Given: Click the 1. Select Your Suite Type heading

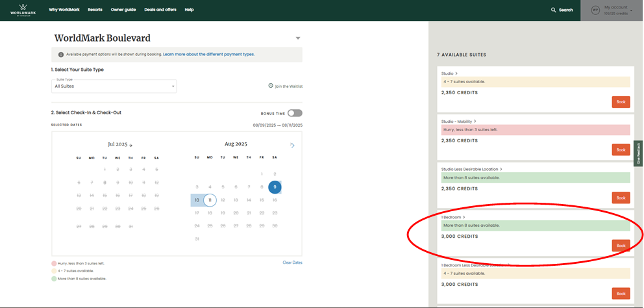Looking at the screenshot, I should (x=77, y=70).
